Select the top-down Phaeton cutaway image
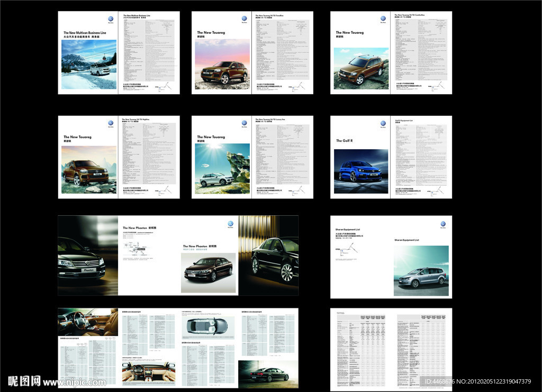This screenshot has width=542, height=392. [x=208, y=327]
